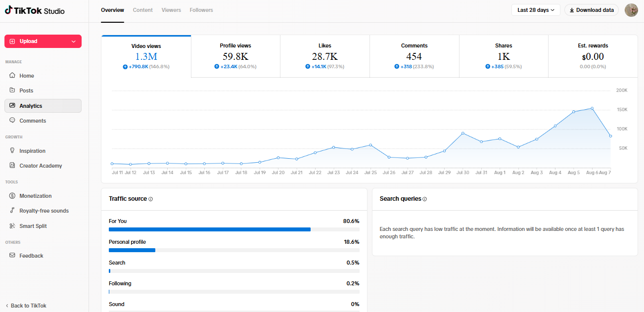This screenshot has height=312, width=644.
Task: Click the Posts folder icon
Action: (x=12, y=90)
